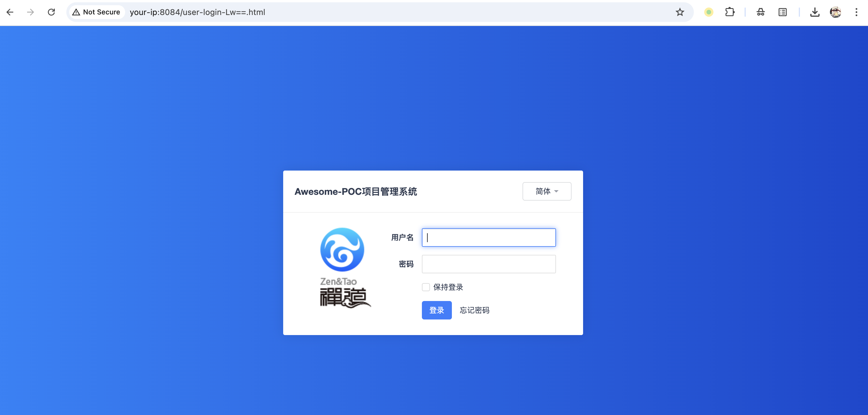Open the extensions puzzle icon
Image resolution: width=868 pixels, height=415 pixels.
[x=730, y=12]
